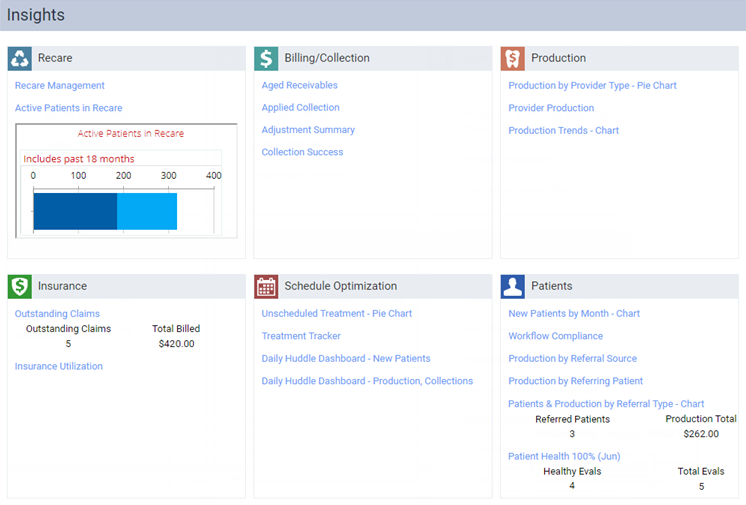
Task: Go to Insurance Utilization report
Action: click(x=58, y=367)
